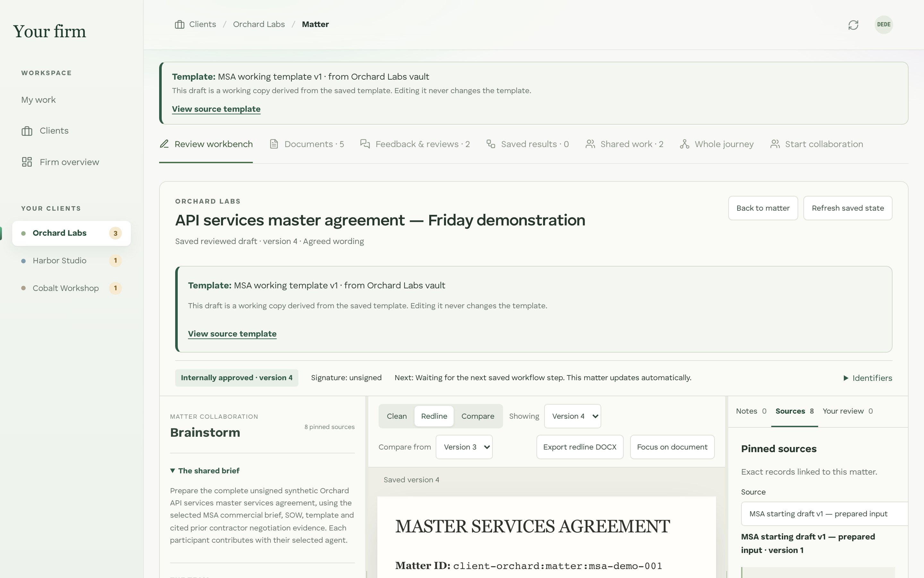Switch to the Whole journey tab
This screenshot has width=924, height=578.
click(717, 144)
